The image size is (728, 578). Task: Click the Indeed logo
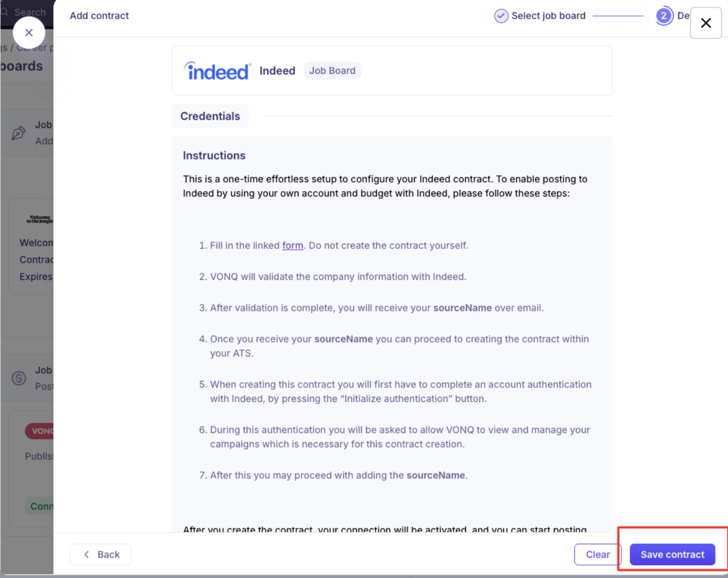click(217, 71)
